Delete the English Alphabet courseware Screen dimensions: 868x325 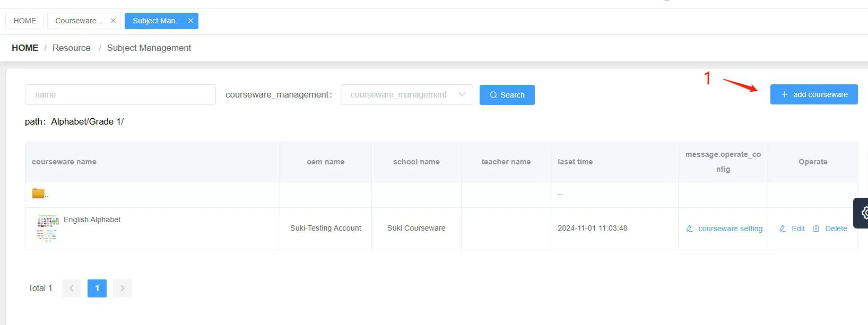tap(830, 229)
